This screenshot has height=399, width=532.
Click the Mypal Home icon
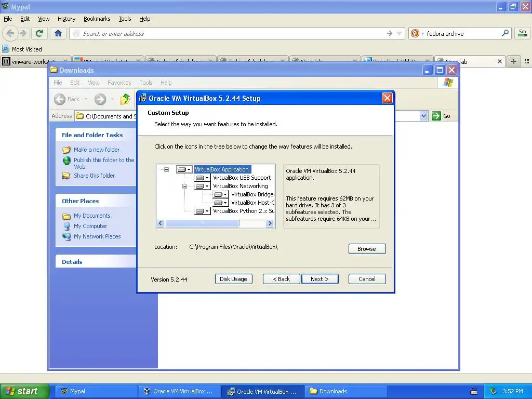(x=58, y=33)
